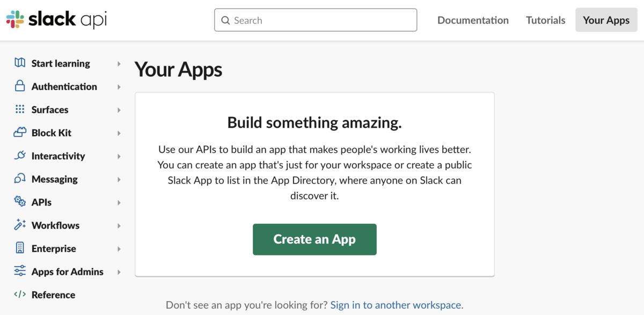
Task: Open Block Kit in the sidebar
Action: tap(52, 133)
